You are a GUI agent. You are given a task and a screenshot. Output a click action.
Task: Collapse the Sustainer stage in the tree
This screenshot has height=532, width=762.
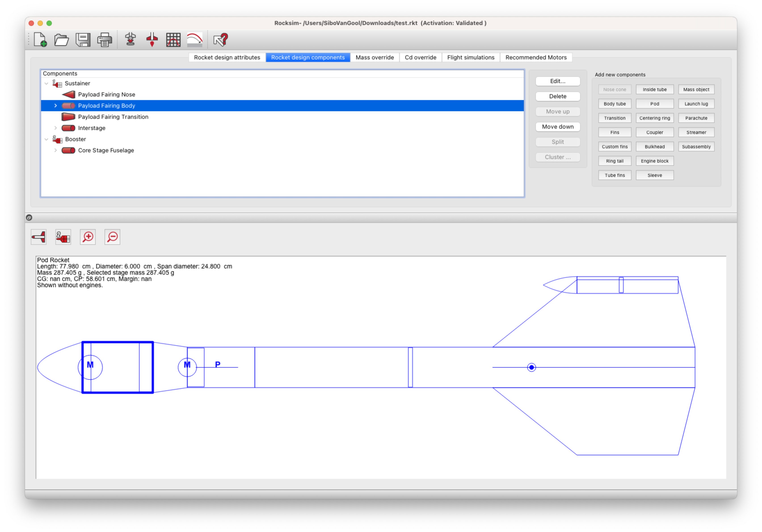46,83
